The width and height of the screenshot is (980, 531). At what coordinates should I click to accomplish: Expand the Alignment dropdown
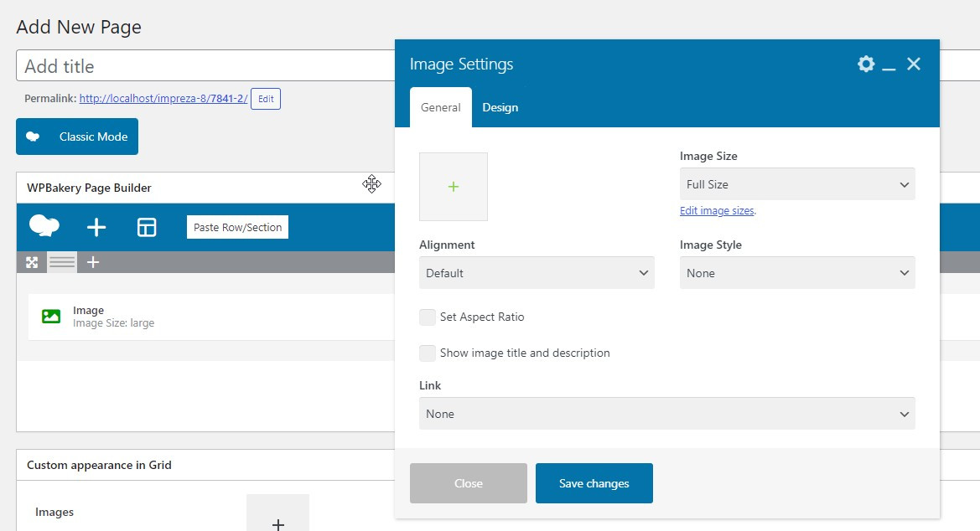click(537, 273)
